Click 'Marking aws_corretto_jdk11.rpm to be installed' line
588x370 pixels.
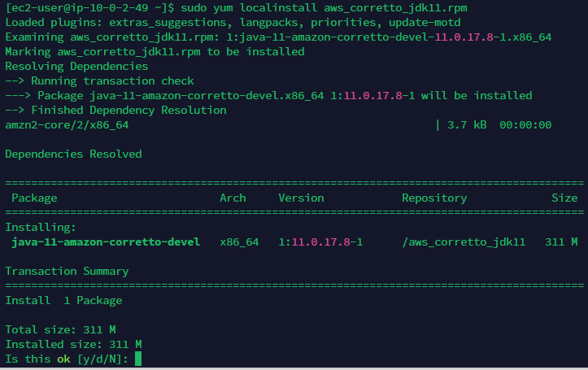coord(155,52)
